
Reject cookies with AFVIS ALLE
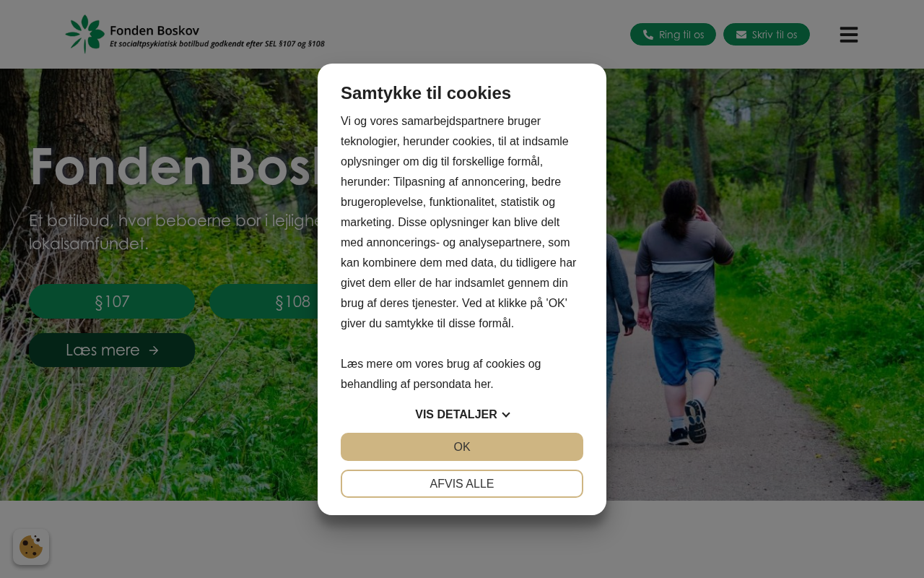(x=462, y=483)
